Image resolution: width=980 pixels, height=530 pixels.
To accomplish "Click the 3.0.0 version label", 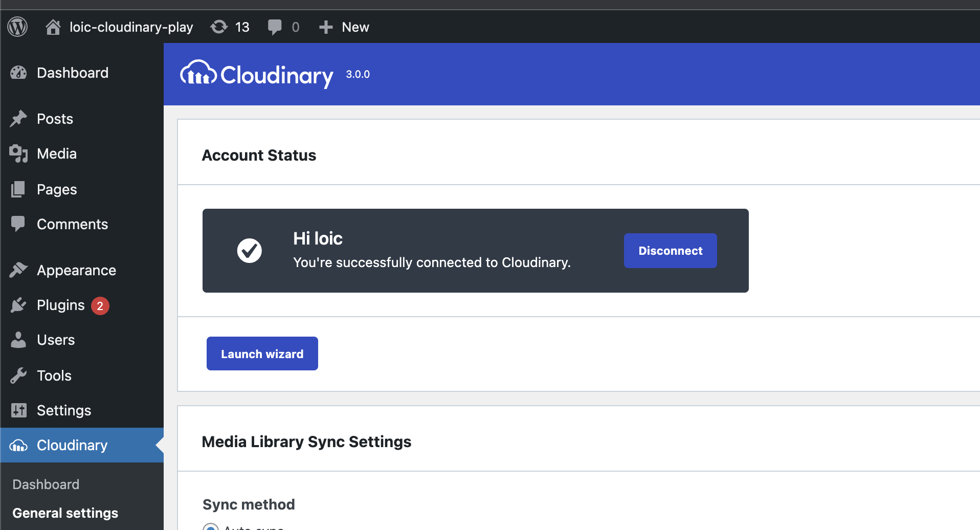I will pyautogui.click(x=358, y=74).
